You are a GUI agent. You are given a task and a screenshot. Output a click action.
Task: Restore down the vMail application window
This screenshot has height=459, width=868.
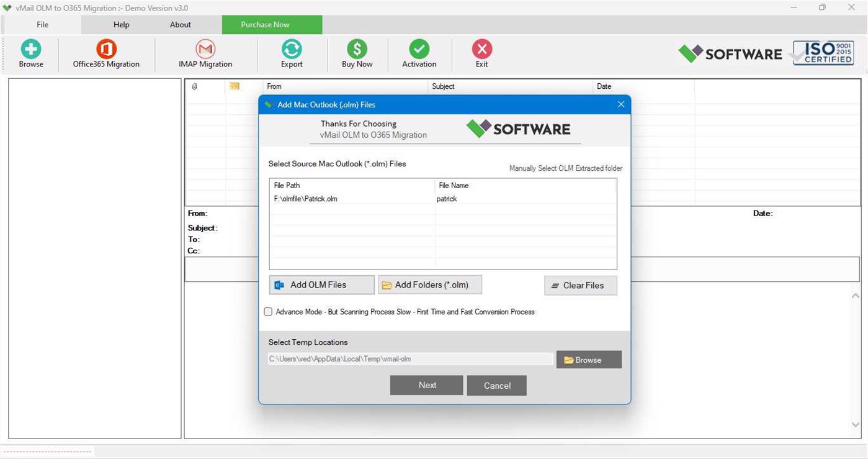point(822,7)
